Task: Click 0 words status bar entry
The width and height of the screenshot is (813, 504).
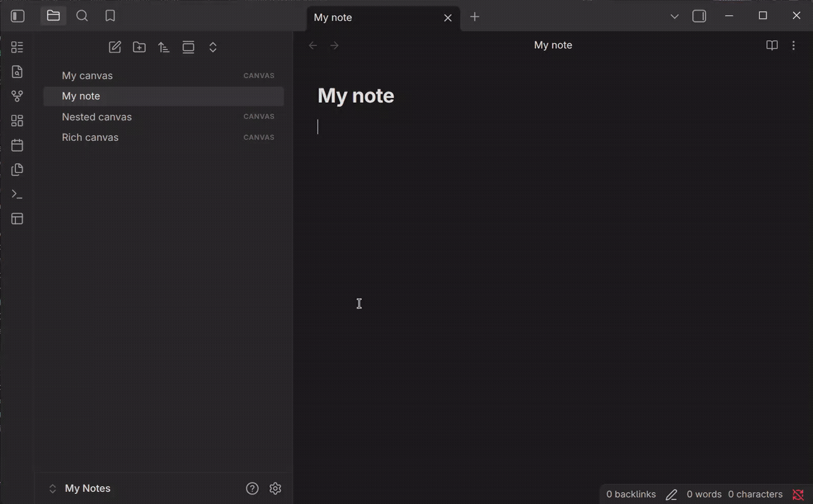Action: [x=704, y=494]
